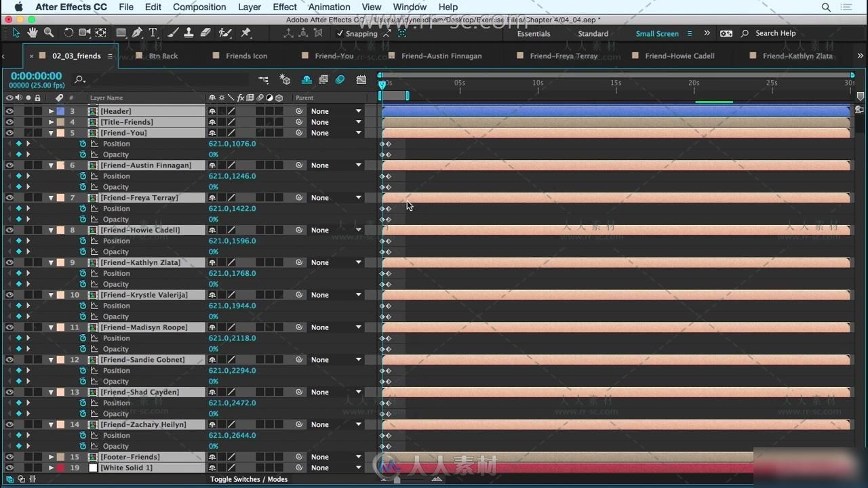
Task: Open the Composition Mini-Flowchart
Action: (x=263, y=80)
